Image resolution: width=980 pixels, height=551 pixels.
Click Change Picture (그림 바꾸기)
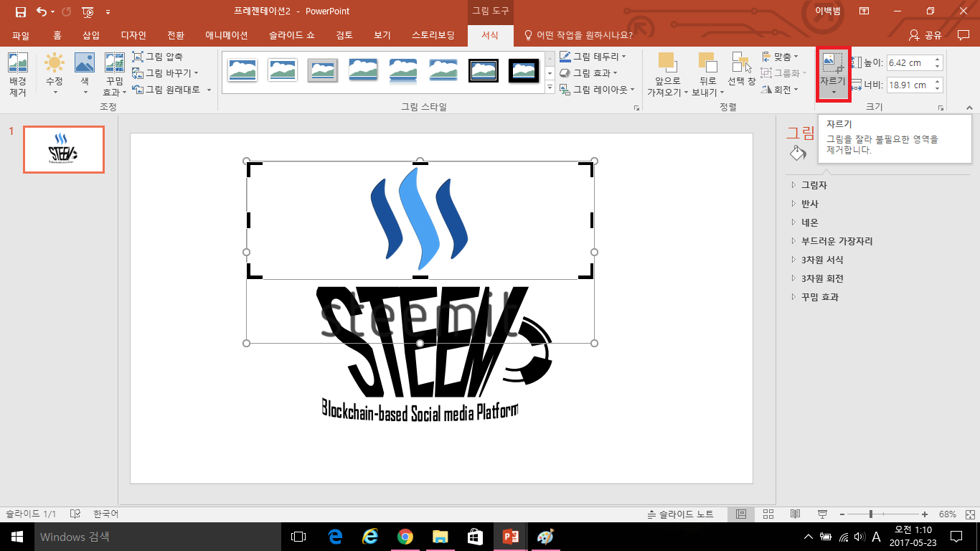coord(165,73)
